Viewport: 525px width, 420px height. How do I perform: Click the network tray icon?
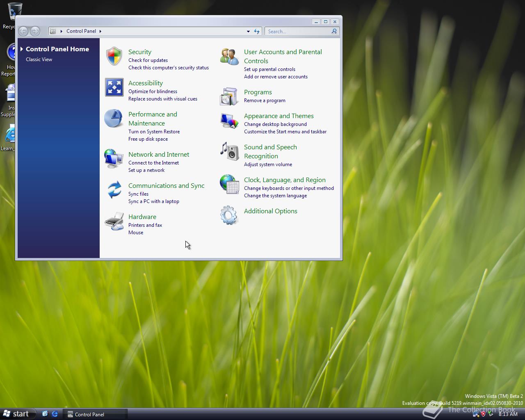tap(476, 414)
